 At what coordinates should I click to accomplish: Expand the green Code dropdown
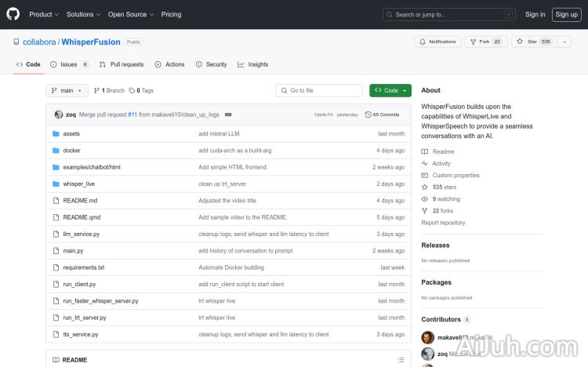pos(390,91)
